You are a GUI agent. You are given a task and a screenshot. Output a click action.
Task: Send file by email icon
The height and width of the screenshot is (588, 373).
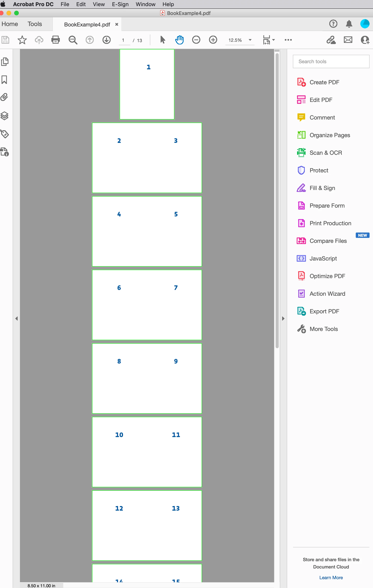(x=348, y=40)
